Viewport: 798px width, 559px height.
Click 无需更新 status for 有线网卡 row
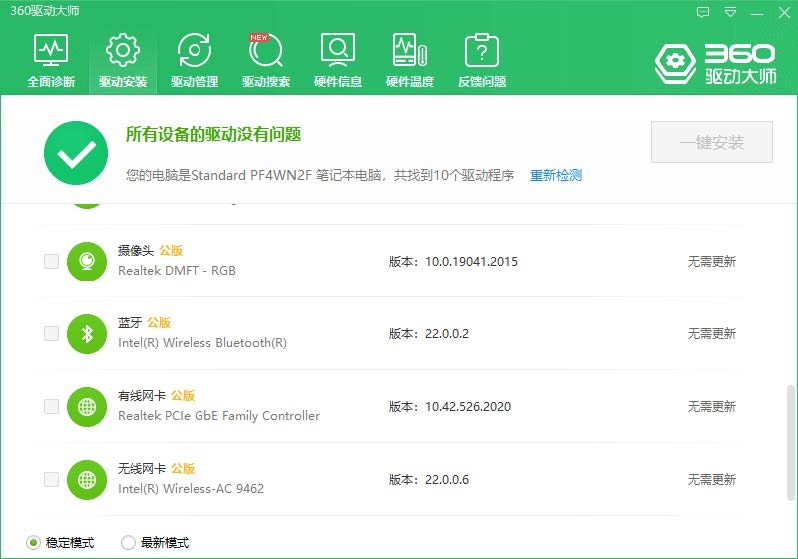tap(711, 406)
